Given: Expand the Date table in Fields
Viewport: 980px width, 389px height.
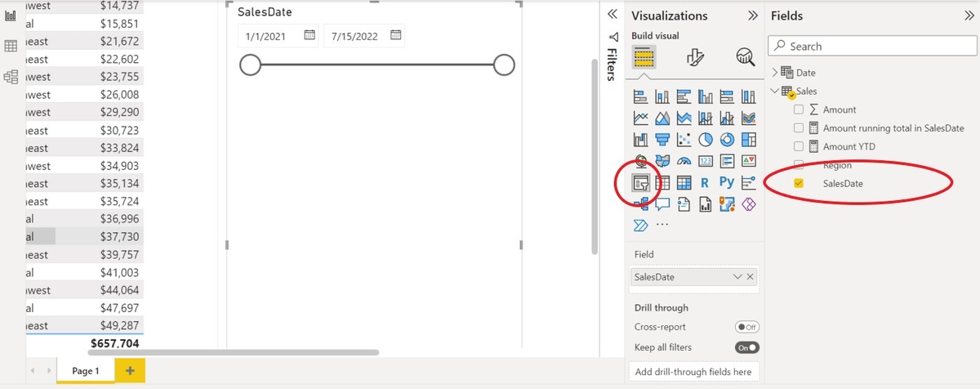Looking at the screenshot, I should click(x=775, y=73).
